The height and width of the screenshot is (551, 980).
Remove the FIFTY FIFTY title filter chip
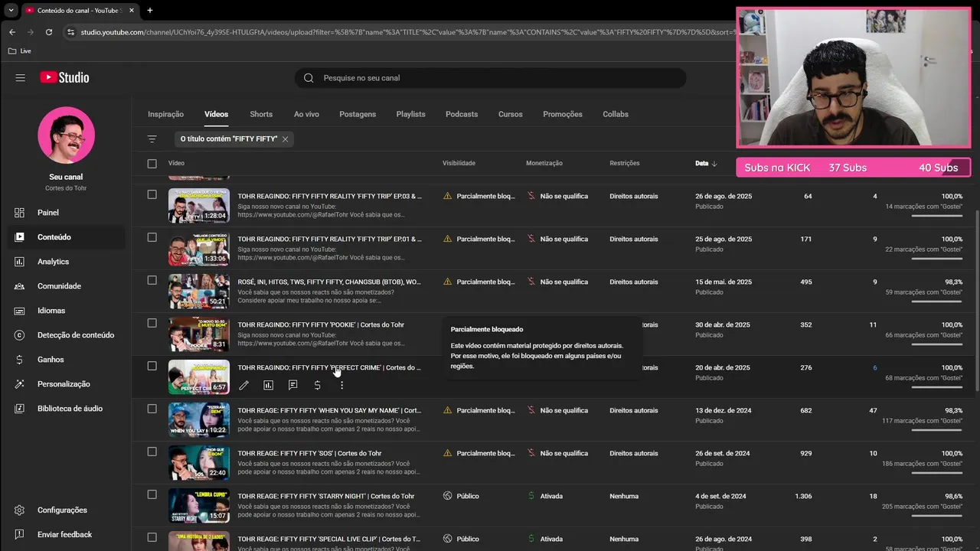click(x=285, y=139)
